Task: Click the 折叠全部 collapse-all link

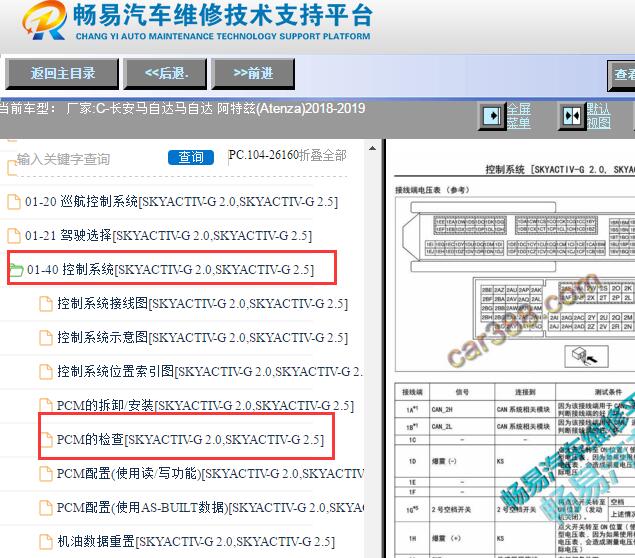Action: 322,155
